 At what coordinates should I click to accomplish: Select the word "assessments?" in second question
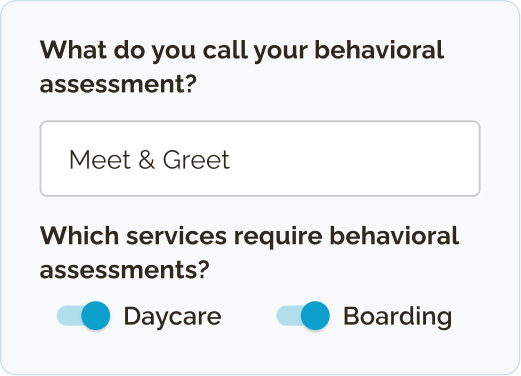pyautogui.click(x=124, y=270)
